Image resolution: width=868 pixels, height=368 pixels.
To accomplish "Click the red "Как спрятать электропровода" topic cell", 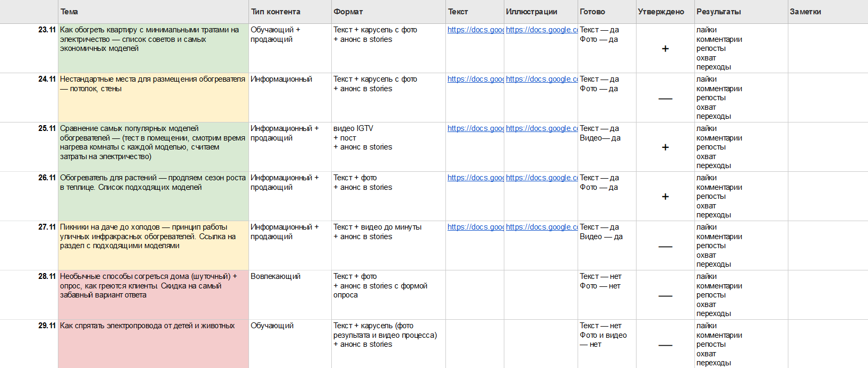I will click(153, 344).
